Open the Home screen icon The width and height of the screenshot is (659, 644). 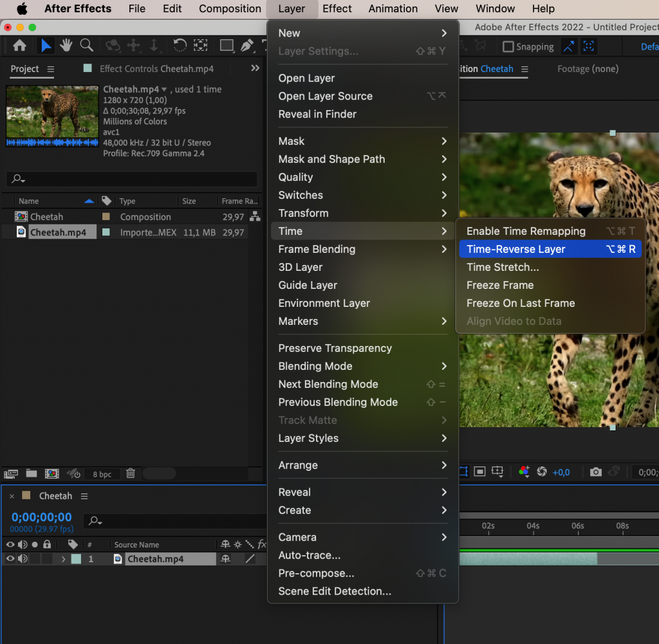(x=18, y=46)
